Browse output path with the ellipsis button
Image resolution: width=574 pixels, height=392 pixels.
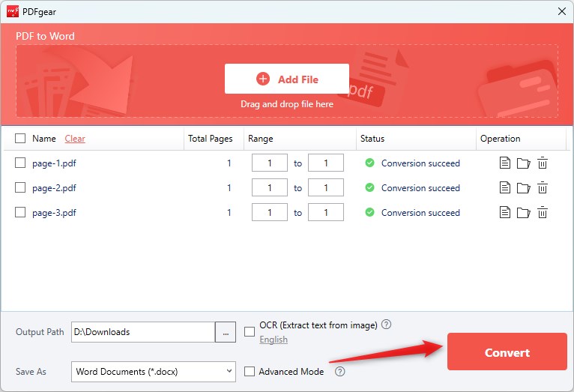226,332
